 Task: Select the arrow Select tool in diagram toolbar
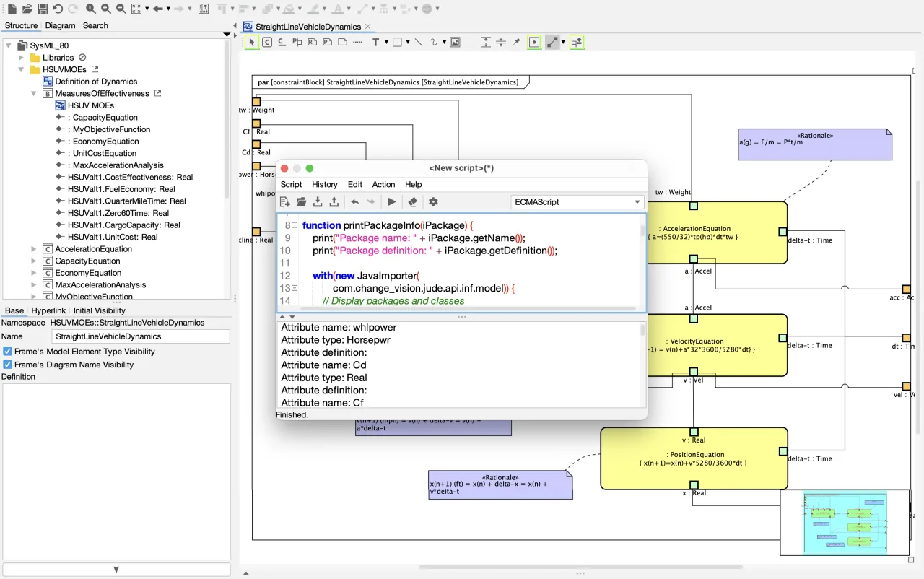[251, 43]
